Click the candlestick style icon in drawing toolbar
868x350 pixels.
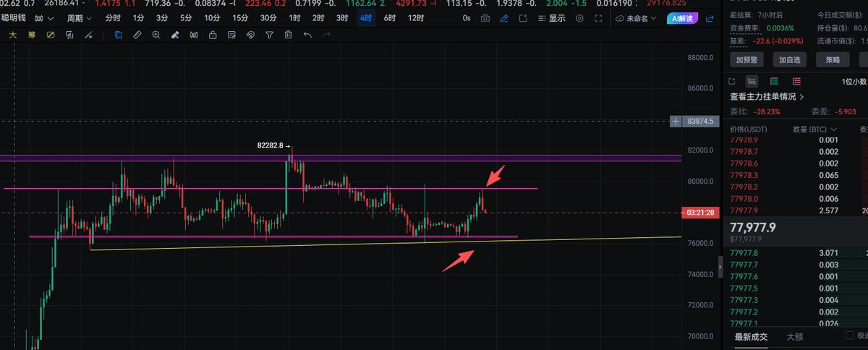(x=194, y=34)
